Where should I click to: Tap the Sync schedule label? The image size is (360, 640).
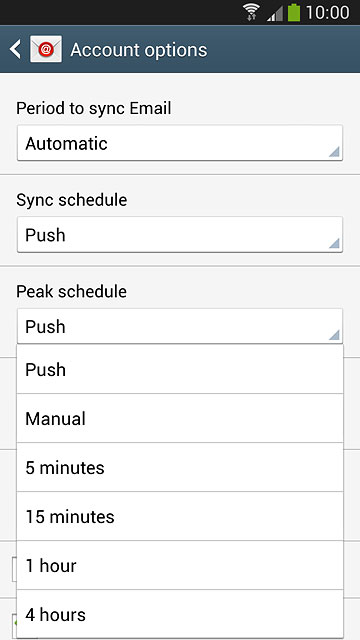[x=71, y=200]
